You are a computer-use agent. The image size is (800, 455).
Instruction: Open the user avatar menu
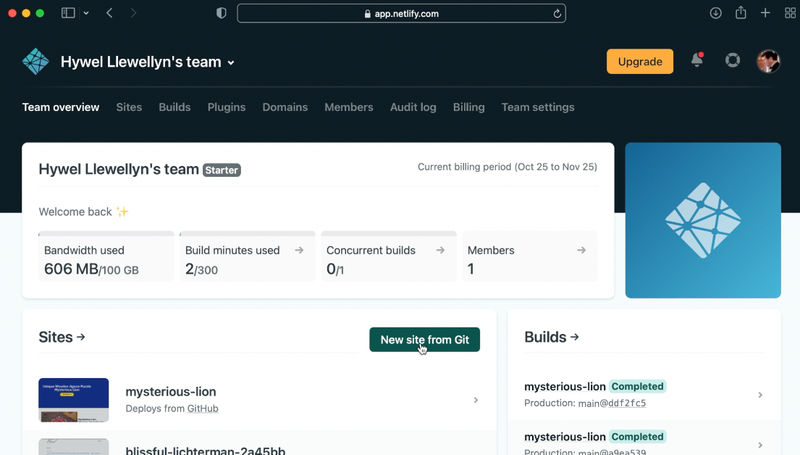coord(768,61)
